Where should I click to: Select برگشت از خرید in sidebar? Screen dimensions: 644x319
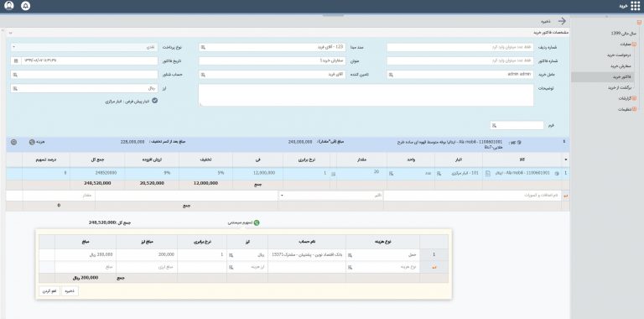(619, 87)
